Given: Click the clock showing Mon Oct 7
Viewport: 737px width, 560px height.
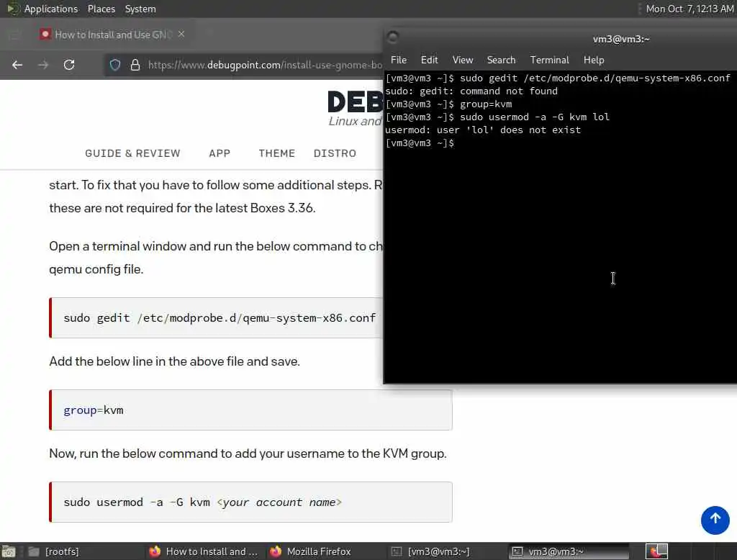Looking at the screenshot, I should click(689, 9).
